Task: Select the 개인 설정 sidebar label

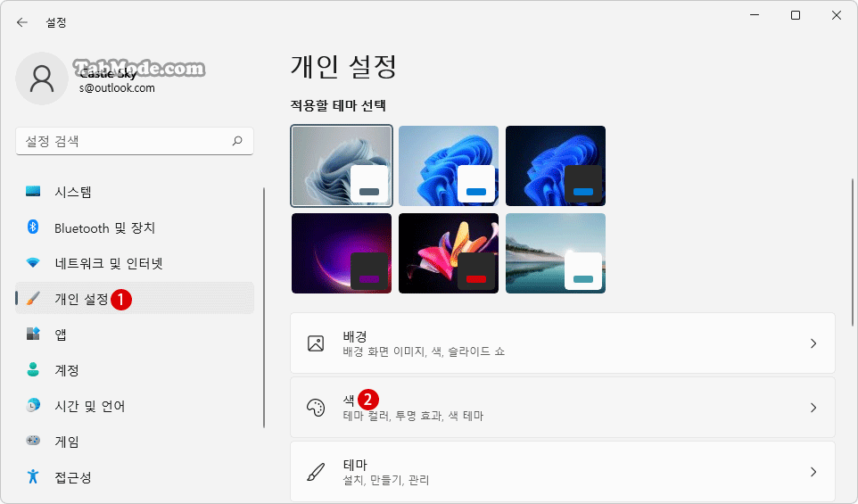Action: coord(81,299)
